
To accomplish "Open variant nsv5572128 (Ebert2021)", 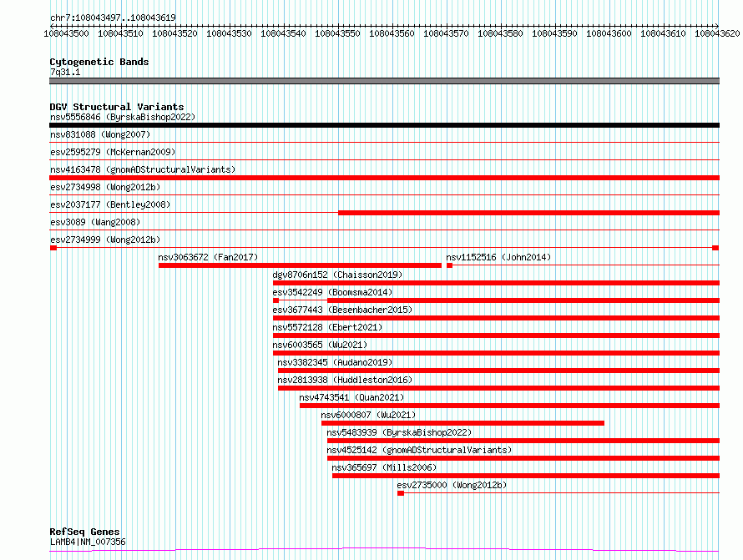I will pyautogui.click(x=327, y=327).
